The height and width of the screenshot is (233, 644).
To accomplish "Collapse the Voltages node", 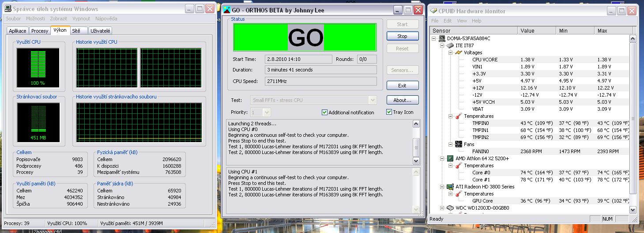I will point(451,53).
